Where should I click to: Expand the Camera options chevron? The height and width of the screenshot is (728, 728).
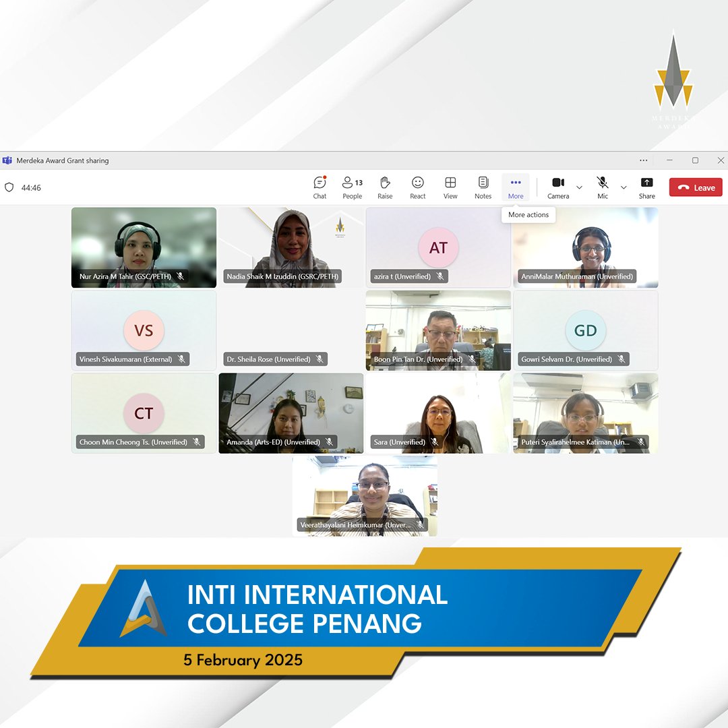(x=580, y=187)
